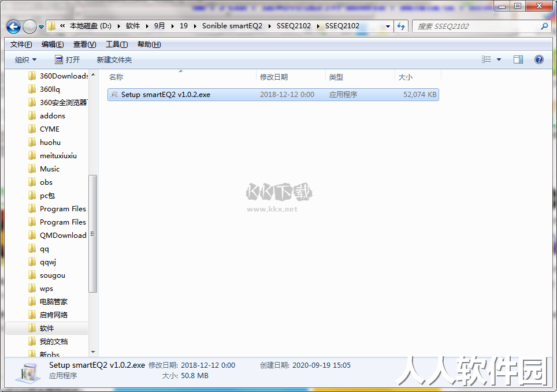Expand the arrow after 19 breadcrumb
The height and width of the screenshot is (392, 557).
click(195, 27)
